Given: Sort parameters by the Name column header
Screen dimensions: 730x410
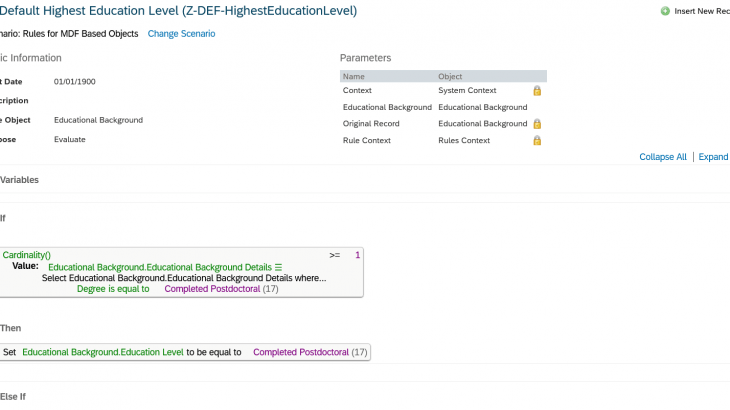Looking at the screenshot, I should pos(354,76).
